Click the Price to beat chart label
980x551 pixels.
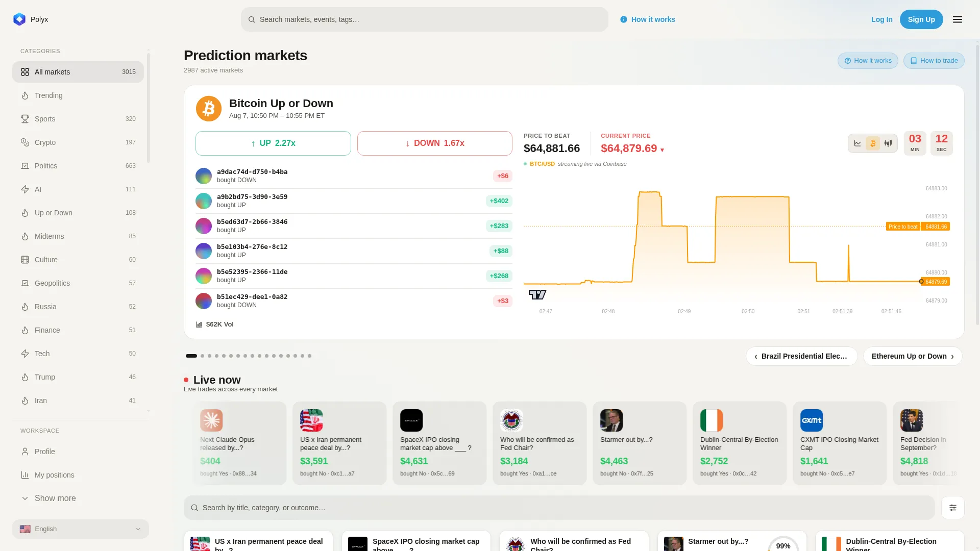coord(903,227)
